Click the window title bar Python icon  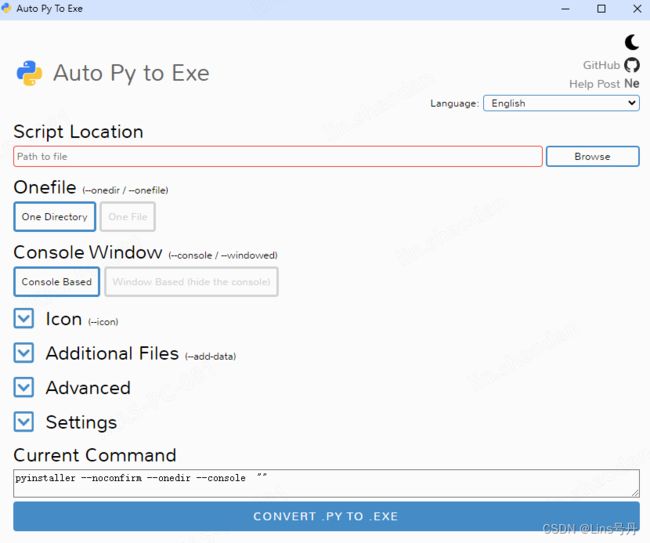click(7, 8)
